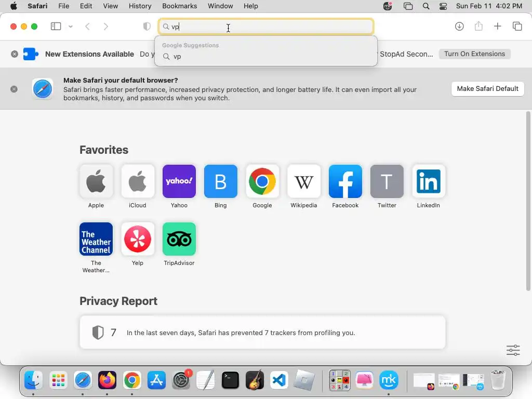Click inside the address bar containing vp

[266, 26]
